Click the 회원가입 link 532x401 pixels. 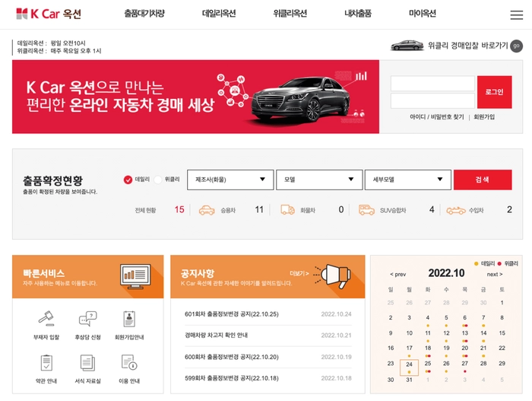(484, 117)
